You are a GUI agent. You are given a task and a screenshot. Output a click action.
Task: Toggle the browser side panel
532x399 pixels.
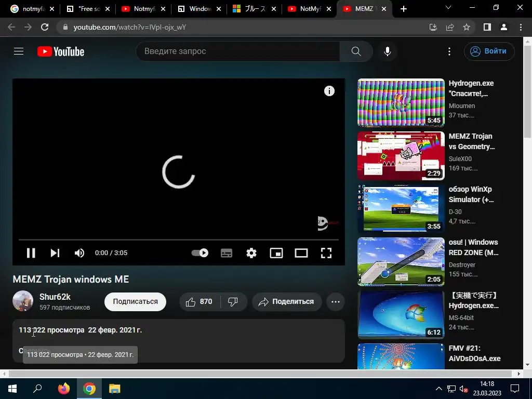[487, 27]
